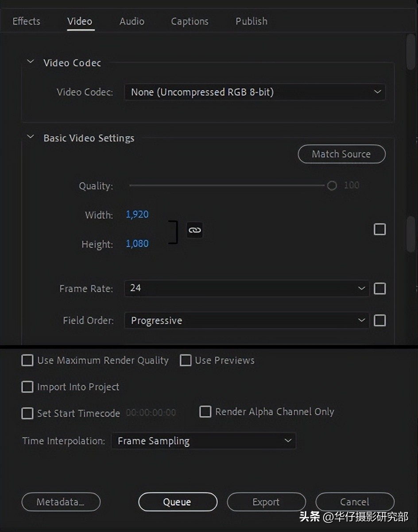Open the Video Codec dropdown
418x532 pixels.
tap(255, 92)
